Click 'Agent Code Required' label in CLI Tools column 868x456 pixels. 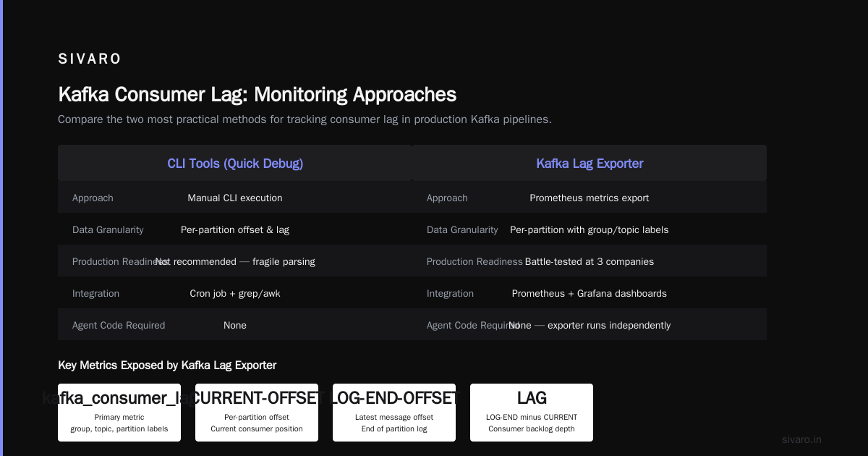tap(119, 326)
